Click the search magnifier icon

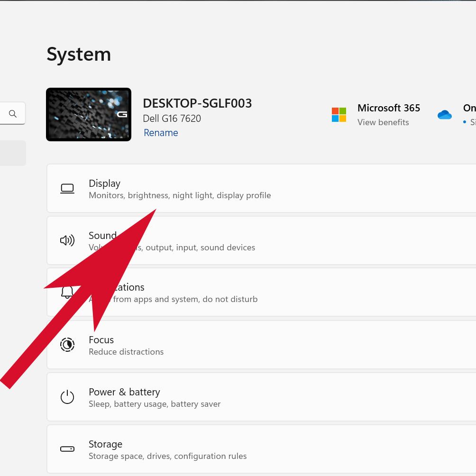point(13,114)
